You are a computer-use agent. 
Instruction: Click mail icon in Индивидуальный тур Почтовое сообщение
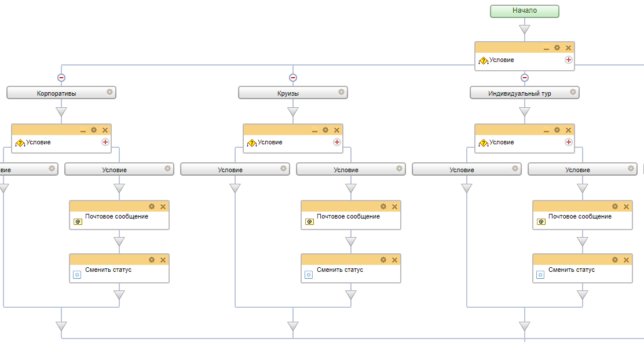tap(541, 221)
